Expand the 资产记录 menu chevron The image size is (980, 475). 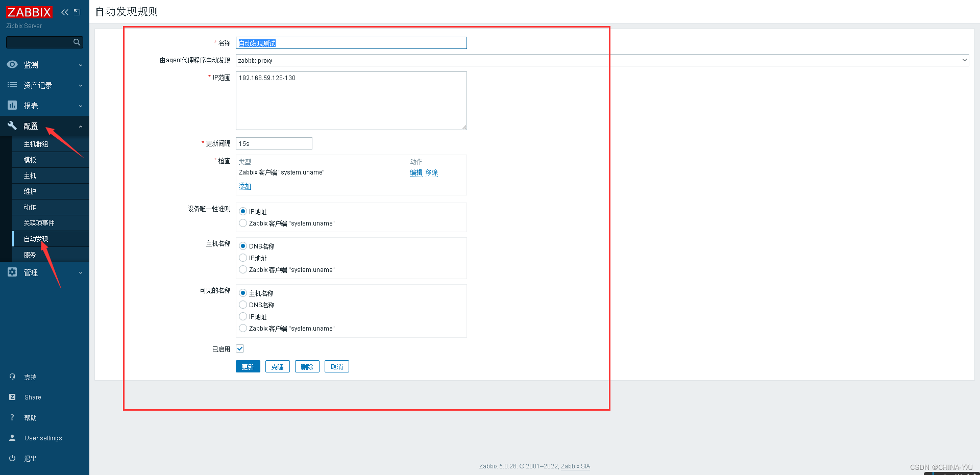pyautogui.click(x=81, y=86)
